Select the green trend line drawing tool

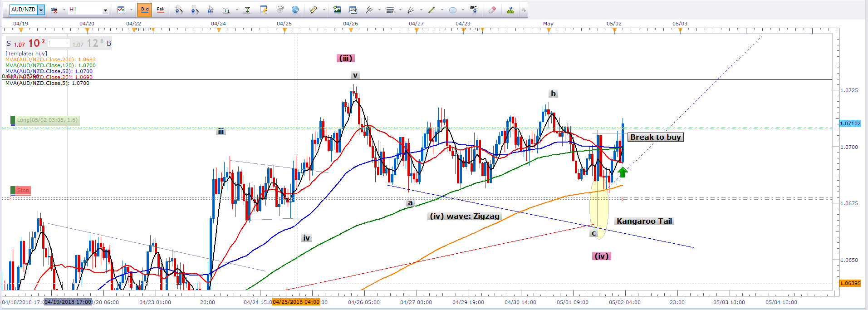431,10
